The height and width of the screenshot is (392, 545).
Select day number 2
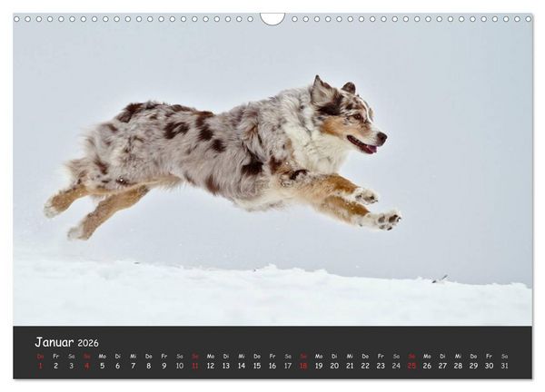click(x=55, y=366)
